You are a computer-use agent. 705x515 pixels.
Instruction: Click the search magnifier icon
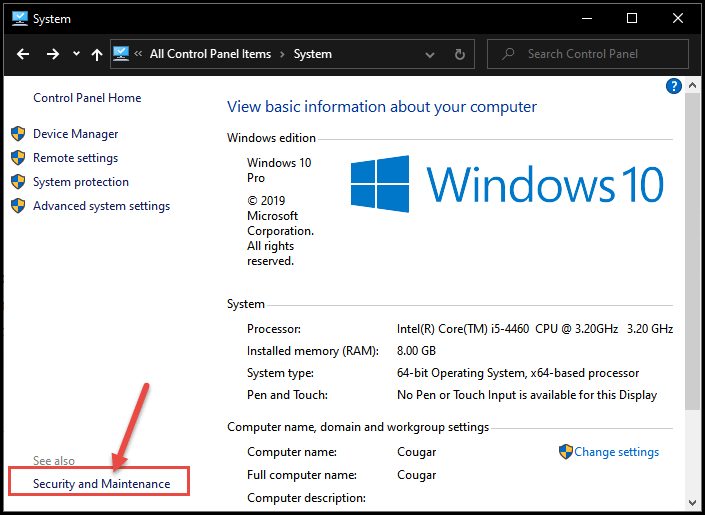[x=508, y=54]
